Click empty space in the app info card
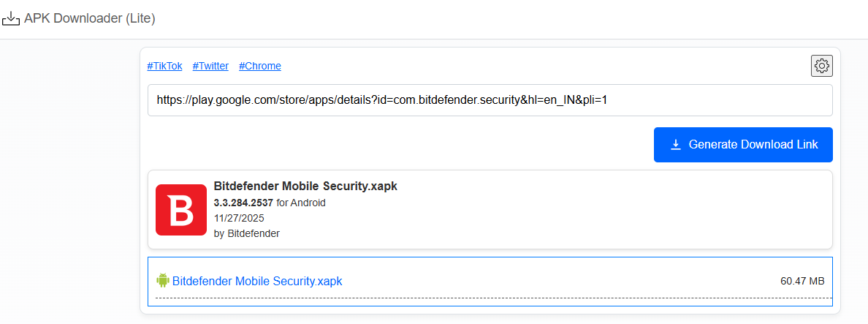Image resolution: width=868 pixels, height=324 pixels. pos(585,212)
